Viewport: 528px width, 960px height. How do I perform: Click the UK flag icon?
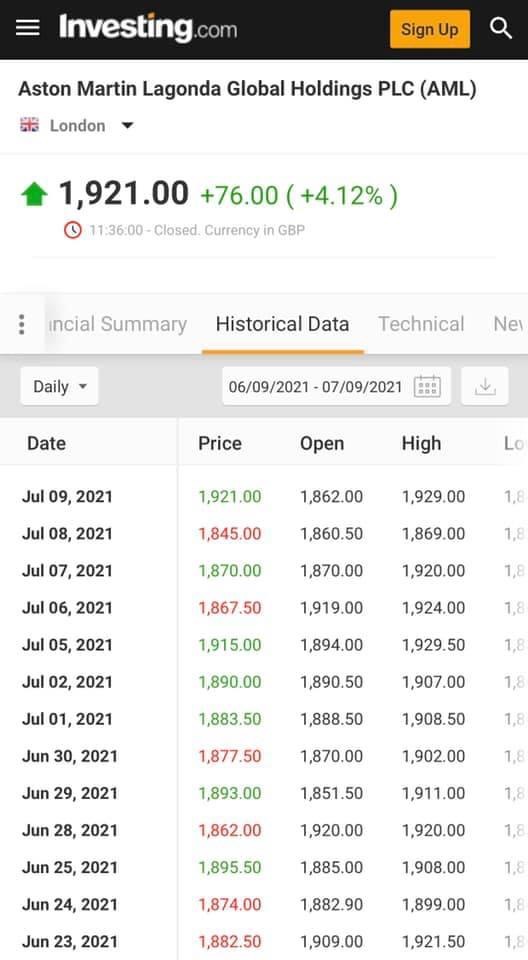coord(29,125)
